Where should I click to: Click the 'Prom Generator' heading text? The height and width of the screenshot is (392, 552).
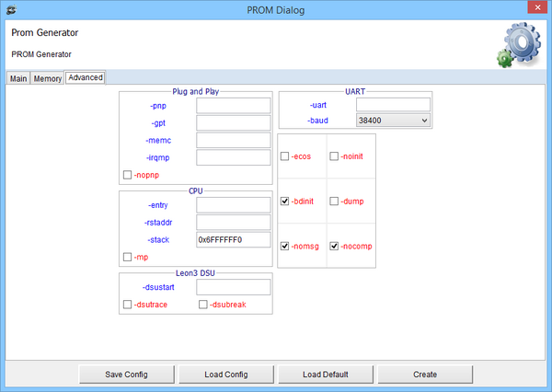click(45, 33)
